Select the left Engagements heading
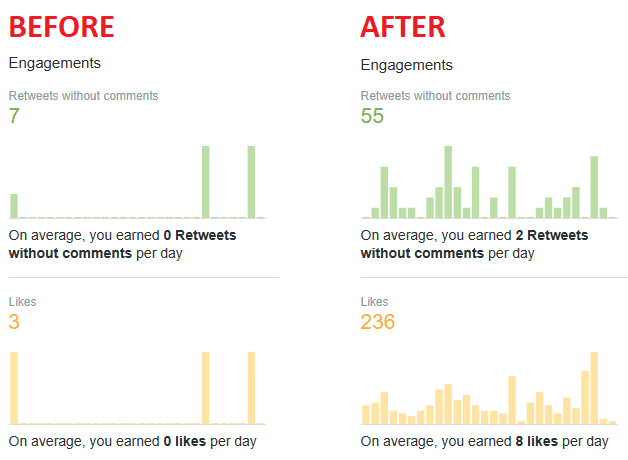The width and height of the screenshot is (628, 460). click(x=55, y=64)
